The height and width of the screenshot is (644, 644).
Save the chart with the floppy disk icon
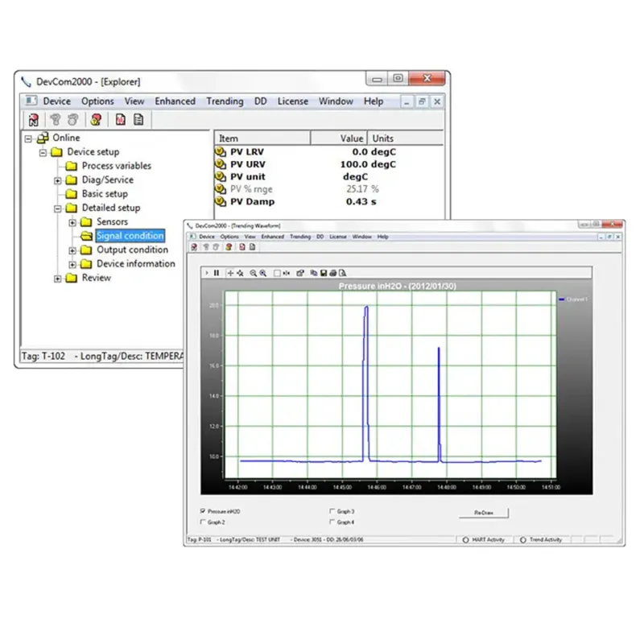click(324, 273)
